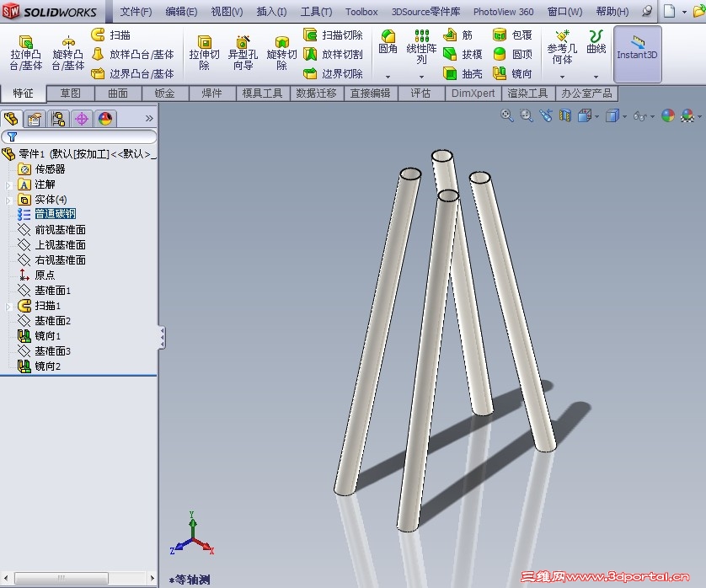Switch to the 曲面 surfaces tab

(x=118, y=94)
